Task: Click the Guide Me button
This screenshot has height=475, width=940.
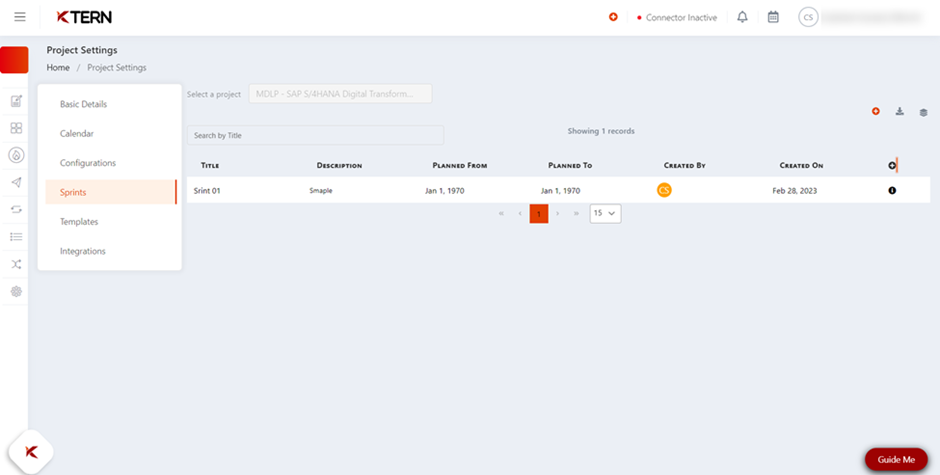Action: [896, 459]
